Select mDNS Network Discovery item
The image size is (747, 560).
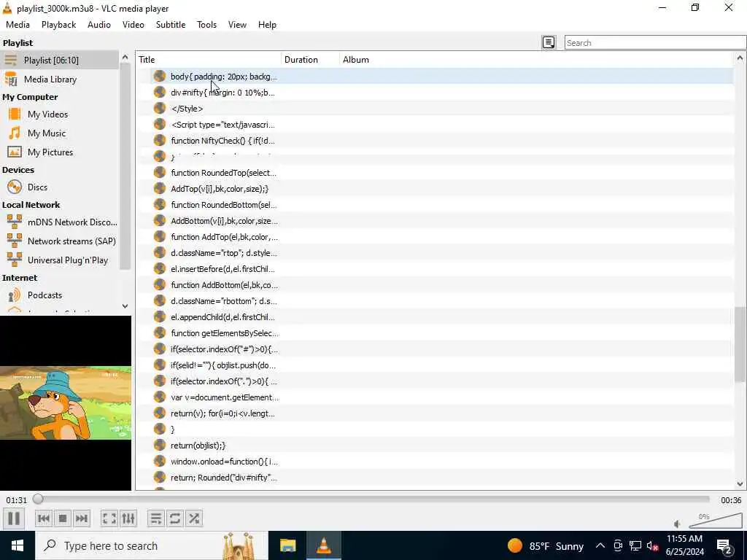click(59, 222)
